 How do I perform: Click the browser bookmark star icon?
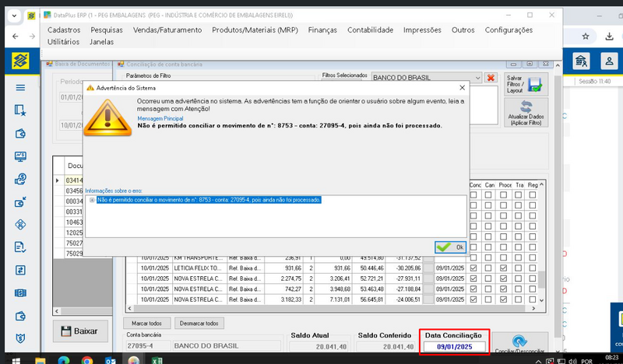click(x=586, y=37)
